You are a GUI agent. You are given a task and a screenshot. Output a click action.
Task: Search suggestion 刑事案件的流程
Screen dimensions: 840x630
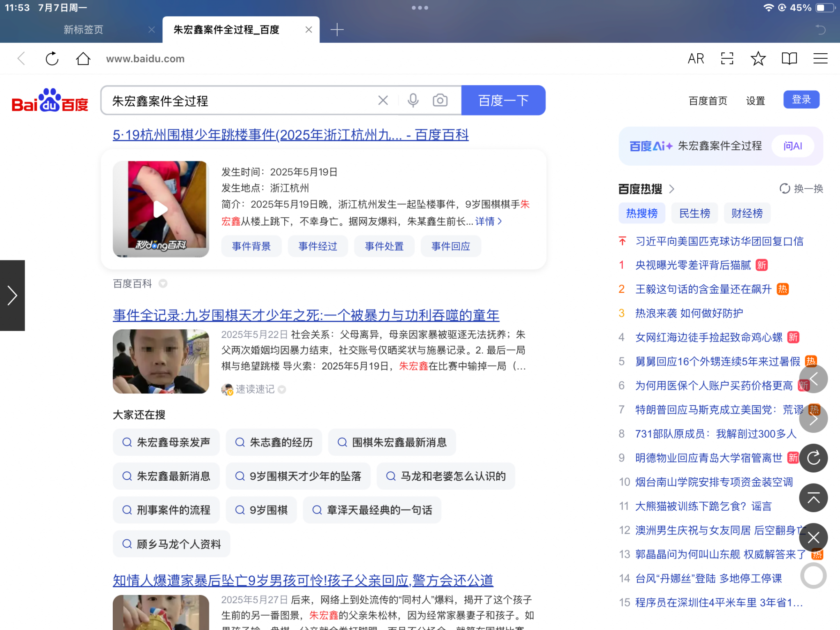(166, 510)
